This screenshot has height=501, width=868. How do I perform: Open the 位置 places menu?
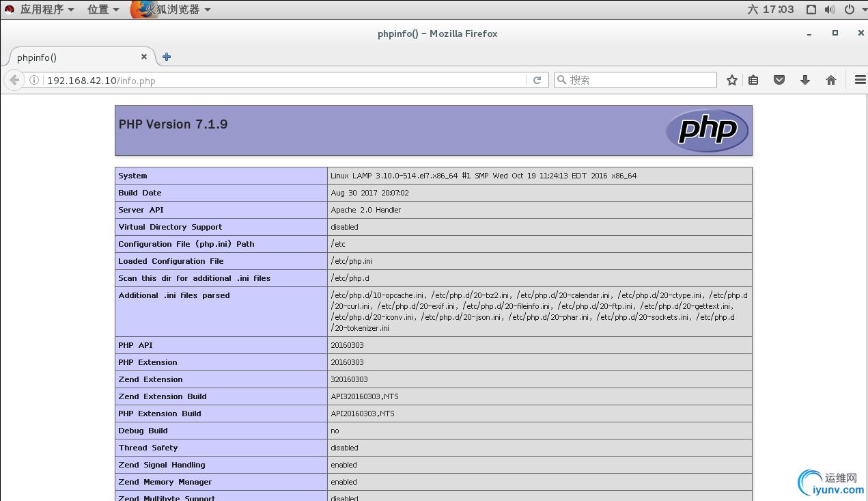(103, 10)
